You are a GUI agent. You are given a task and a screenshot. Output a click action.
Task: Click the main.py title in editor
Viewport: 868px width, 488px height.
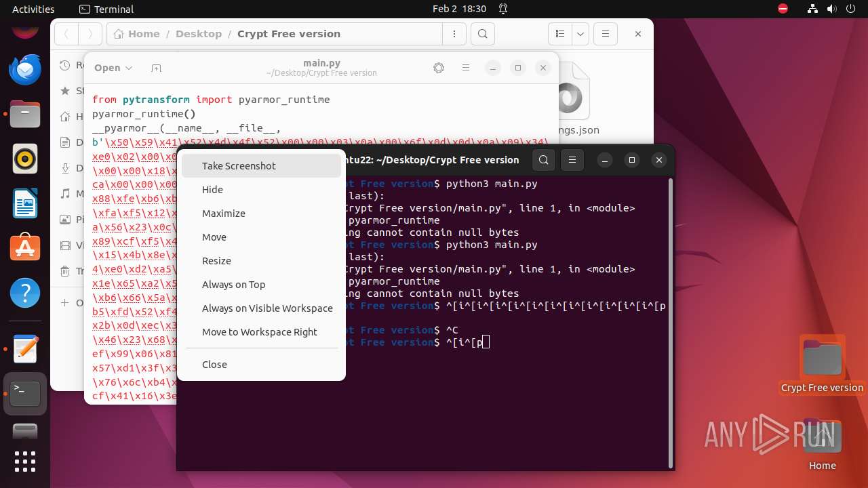[321, 63]
